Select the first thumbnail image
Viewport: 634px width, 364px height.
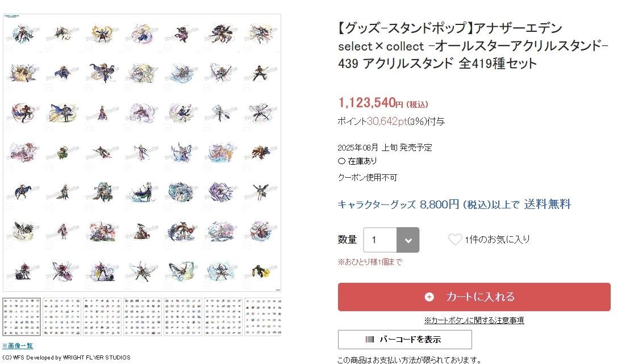click(x=22, y=317)
